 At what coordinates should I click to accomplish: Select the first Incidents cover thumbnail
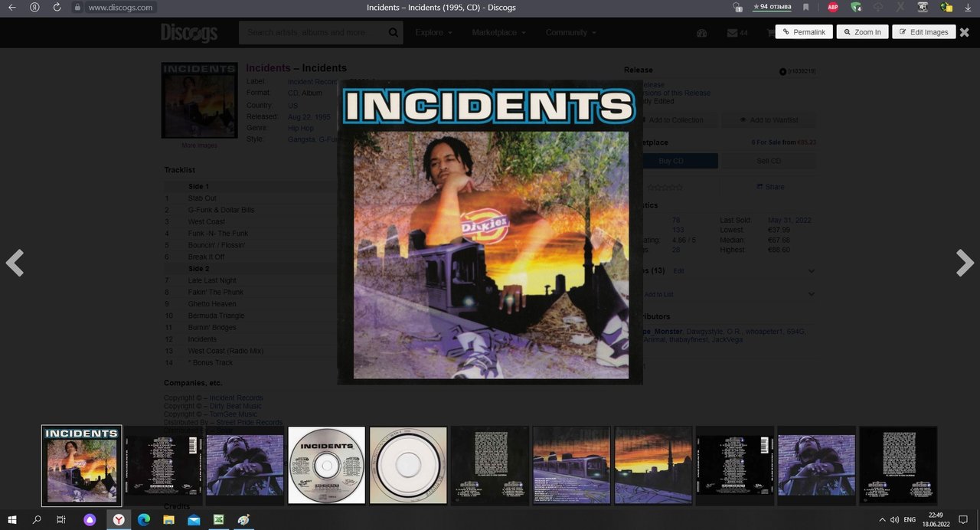81,465
